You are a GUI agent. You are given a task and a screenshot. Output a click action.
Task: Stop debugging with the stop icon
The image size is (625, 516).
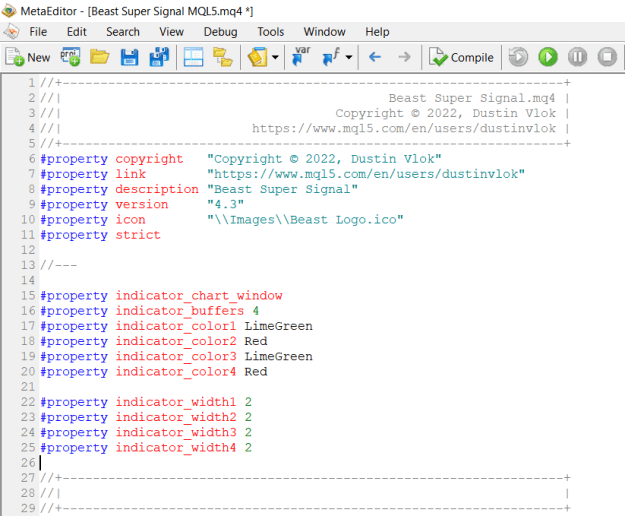pos(607,57)
